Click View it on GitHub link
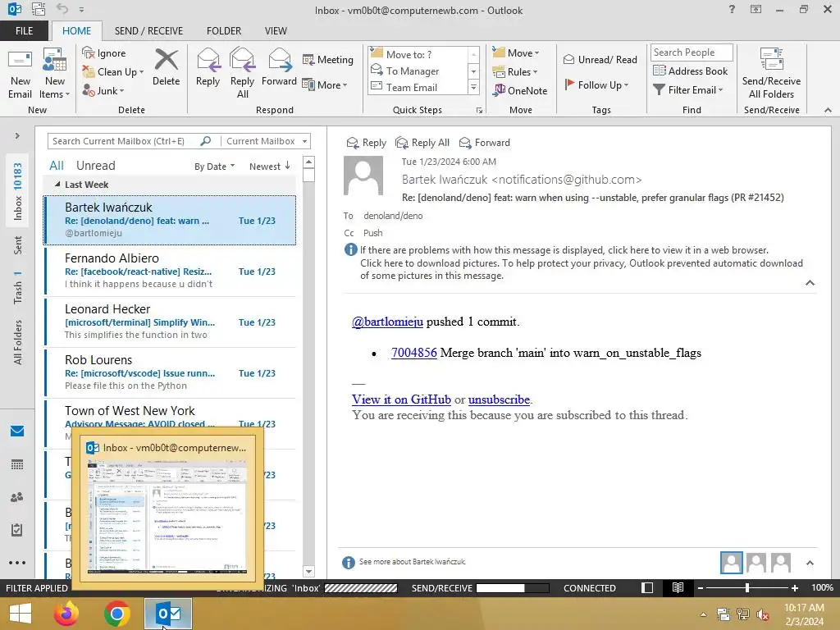 401,399
